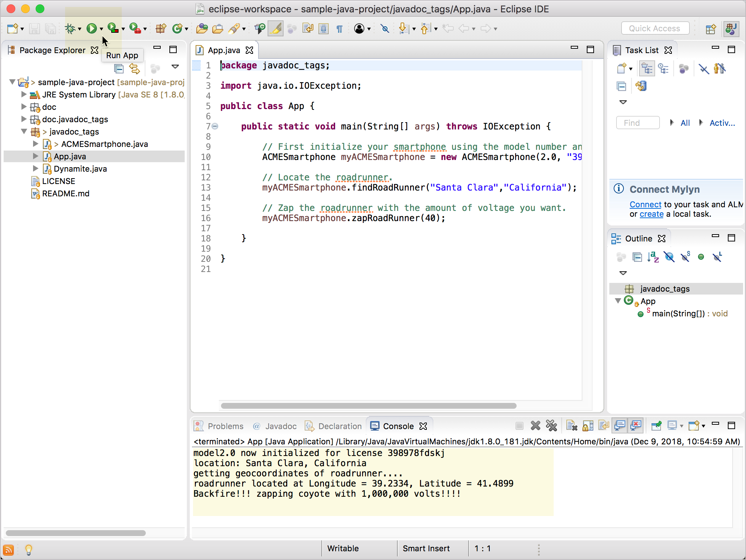
Task: Click the create link for a local task
Action: point(651,214)
